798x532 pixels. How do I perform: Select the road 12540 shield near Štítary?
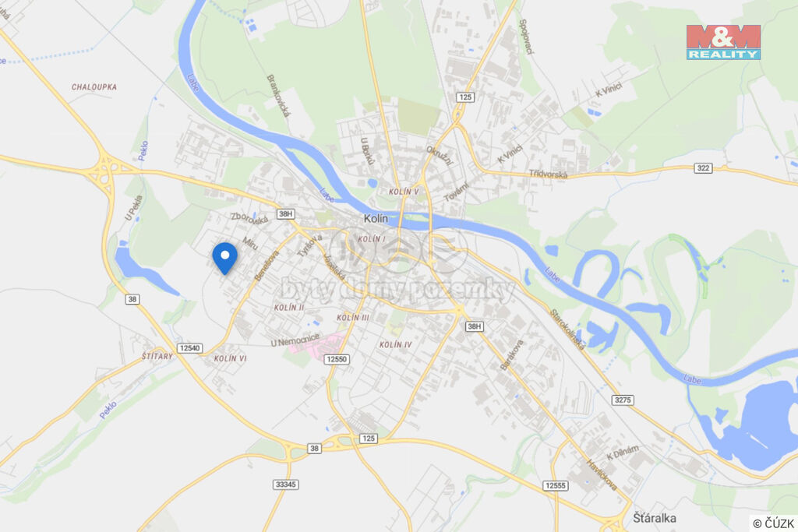190,348
